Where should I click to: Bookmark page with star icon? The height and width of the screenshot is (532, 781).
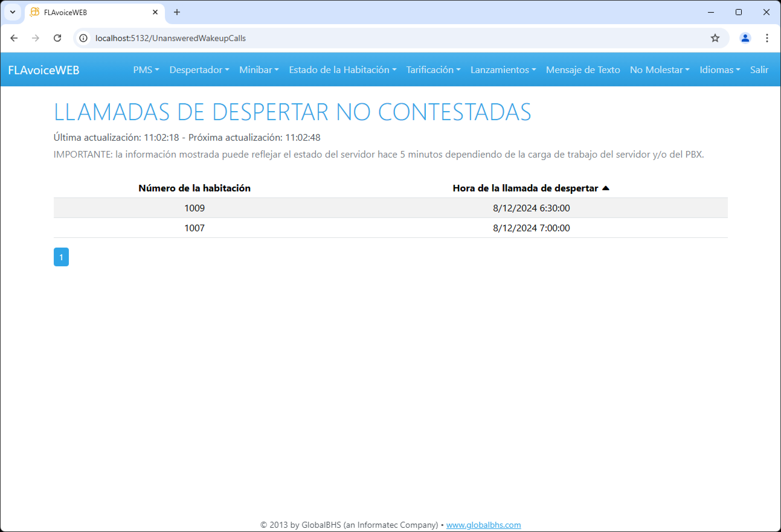pyautogui.click(x=715, y=38)
